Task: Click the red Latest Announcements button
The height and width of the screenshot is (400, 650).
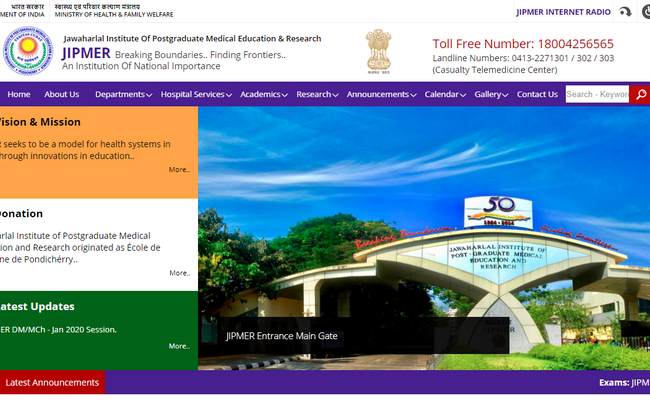Action: [x=52, y=382]
